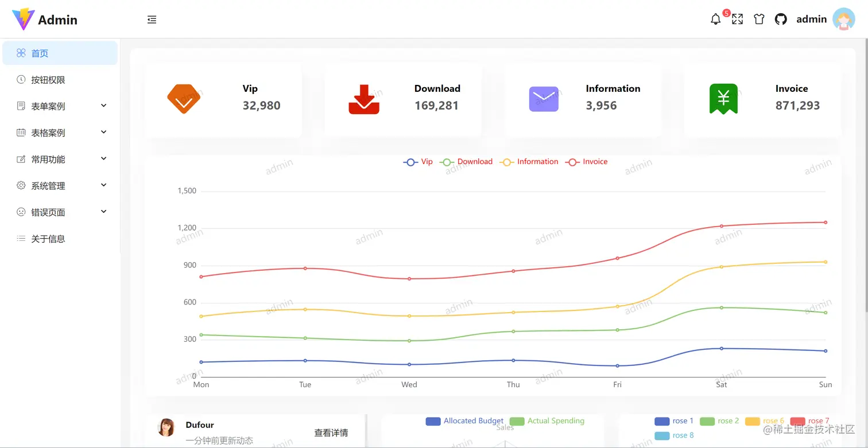The width and height of the screenshot is (868, 448).
Task: Click the Allocated Budget blue color swatch
Action: [x=432, y=420]
